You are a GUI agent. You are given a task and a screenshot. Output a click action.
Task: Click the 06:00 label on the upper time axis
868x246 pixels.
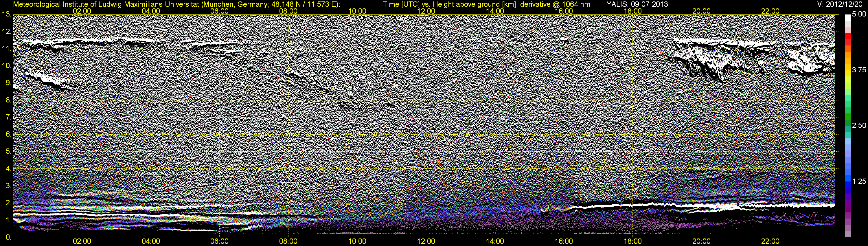click(219, 11)
